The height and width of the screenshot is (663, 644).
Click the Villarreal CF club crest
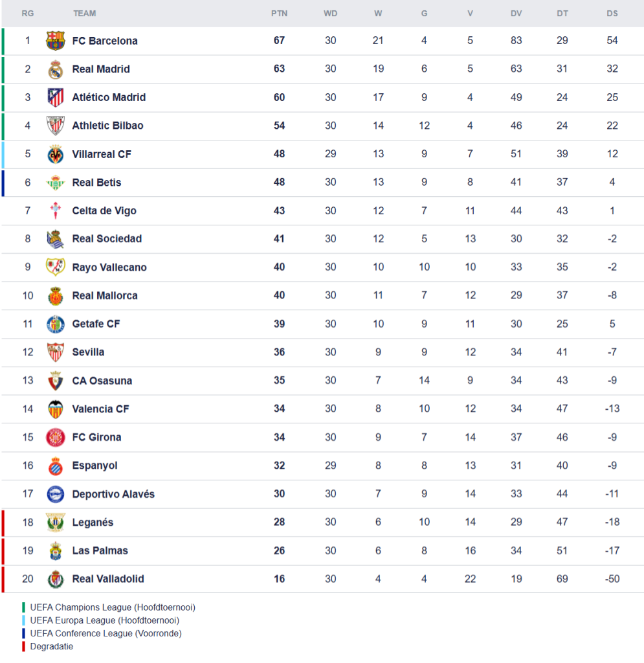point(56,154)
